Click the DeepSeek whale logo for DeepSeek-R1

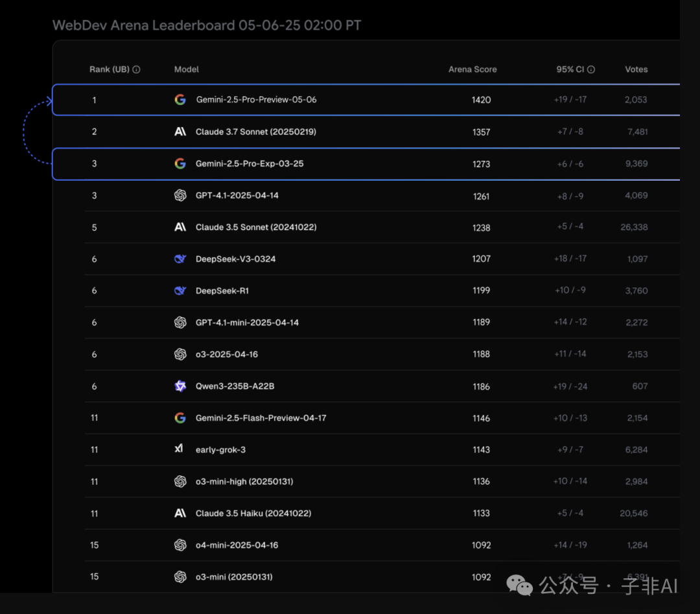[x=180, y=290]
